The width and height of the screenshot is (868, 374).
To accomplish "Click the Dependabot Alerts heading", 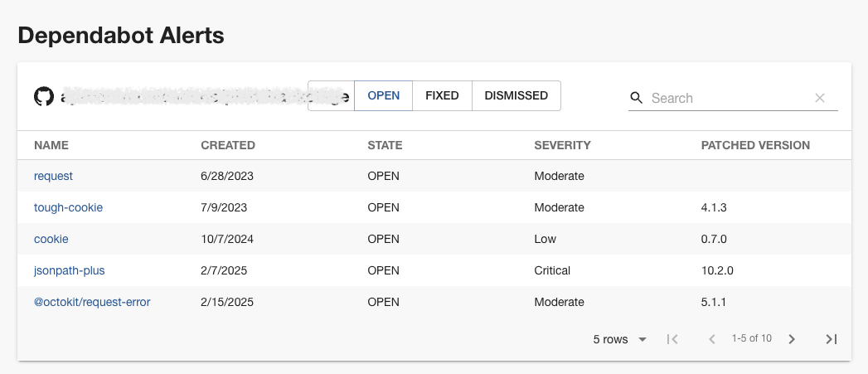I will point(121,36).
